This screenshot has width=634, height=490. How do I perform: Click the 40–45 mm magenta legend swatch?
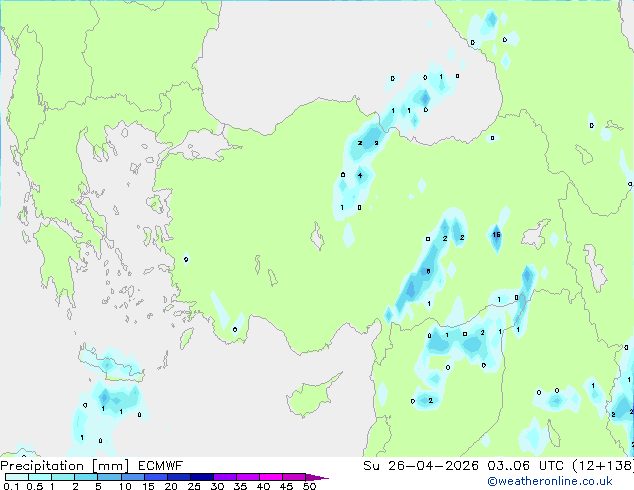271,477
